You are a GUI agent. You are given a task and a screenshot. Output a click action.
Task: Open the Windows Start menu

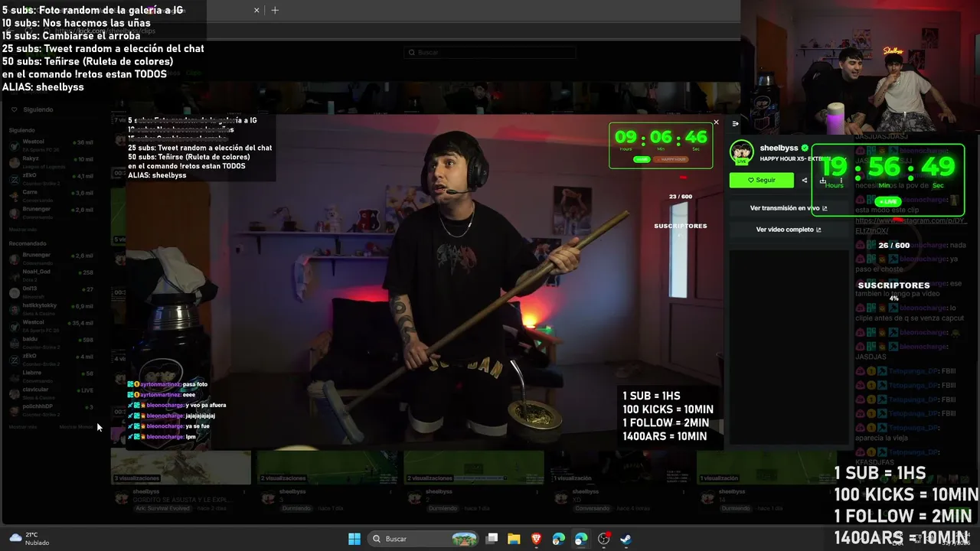[354, 539]
